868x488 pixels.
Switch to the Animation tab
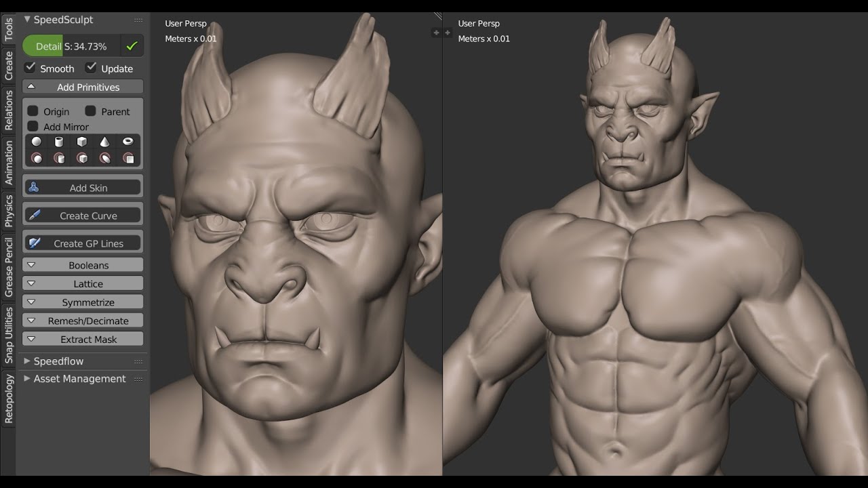point(8,163)
